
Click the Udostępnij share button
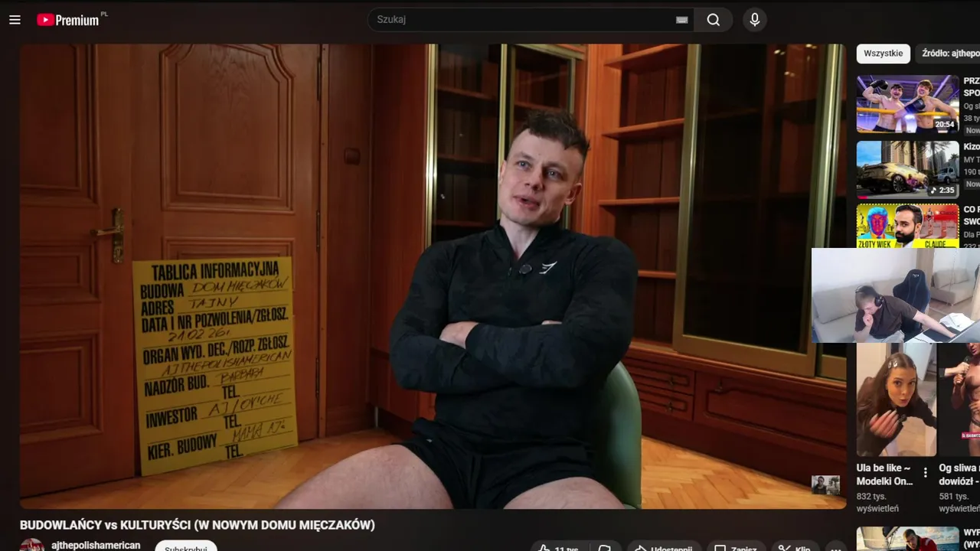(664, 547)
